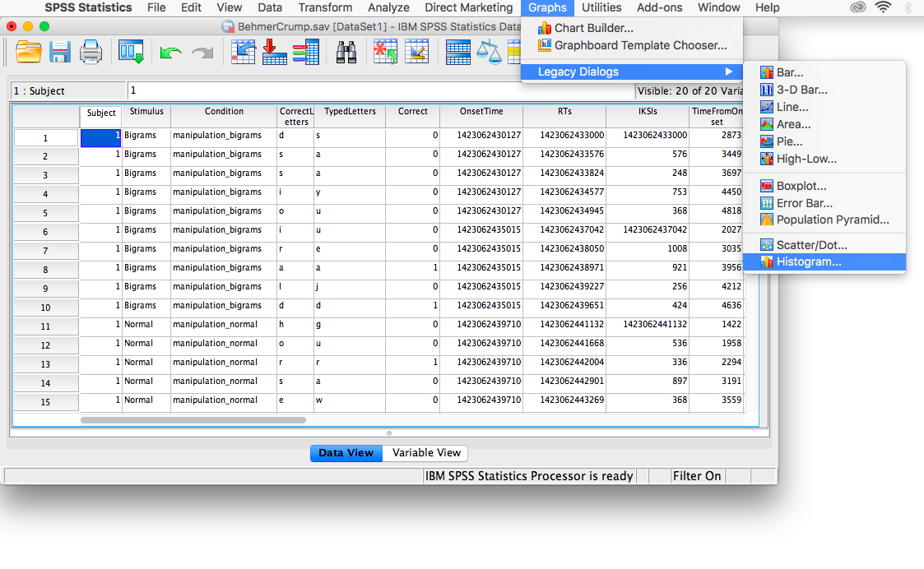Insert cases icon with red asterisk

[x=385, y=53]
